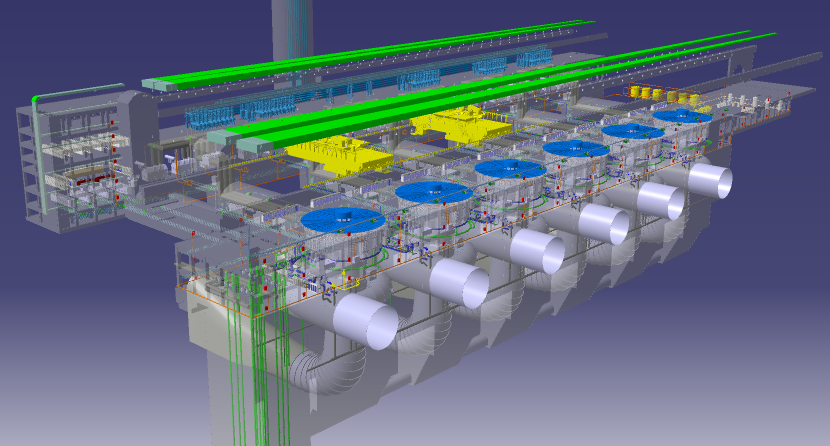Select the left yellow machinery block
The width and height of the screenshot is (830, 446).
[338, 156]
